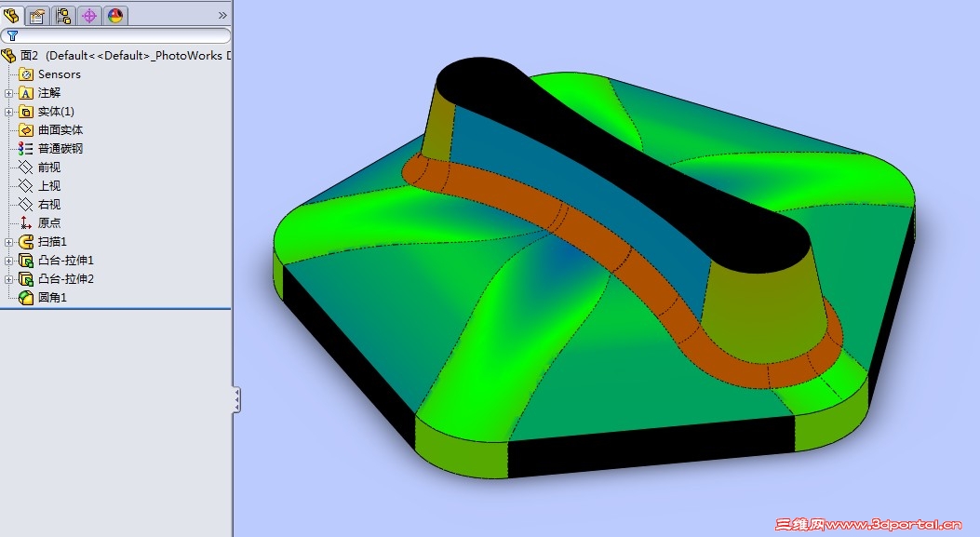Click the Sensors folder icon

click(26, 74)
